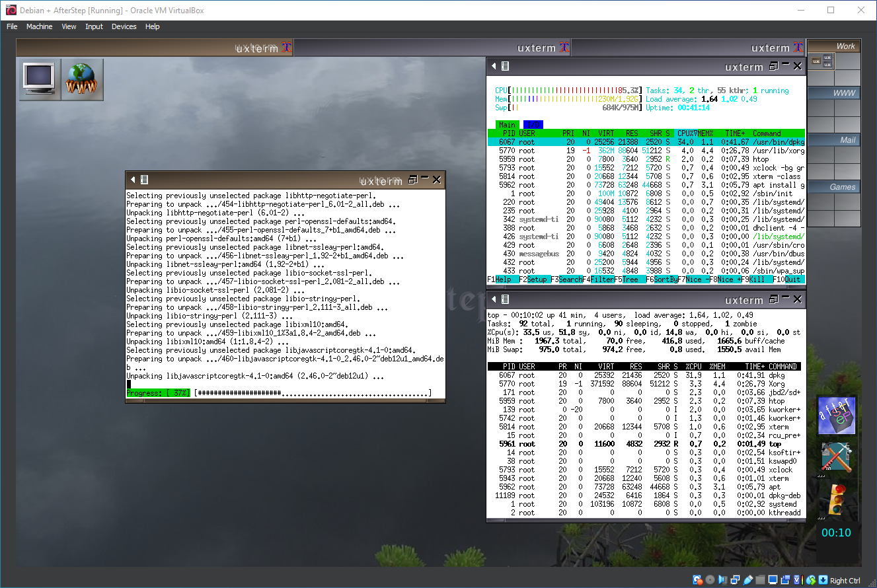The height and width of the screenshot is (588, 877).
Task: Switch to the I/O tab in htop
Action: point(533,124)
